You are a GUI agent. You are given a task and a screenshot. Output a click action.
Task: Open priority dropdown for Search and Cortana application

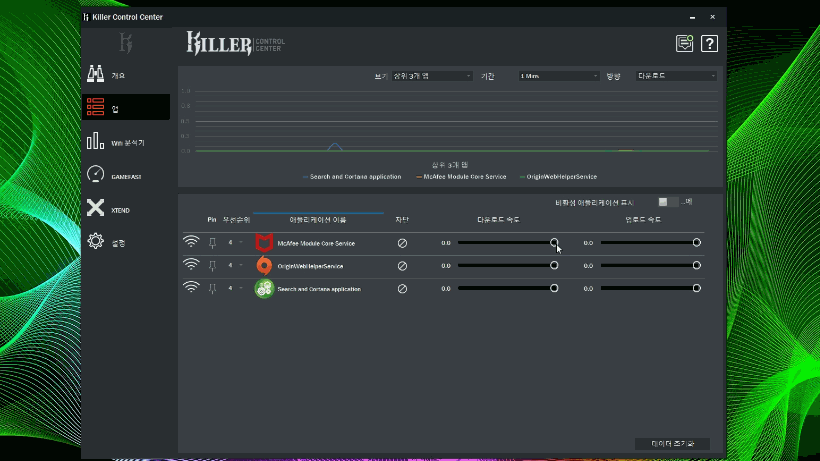[235, 288]
